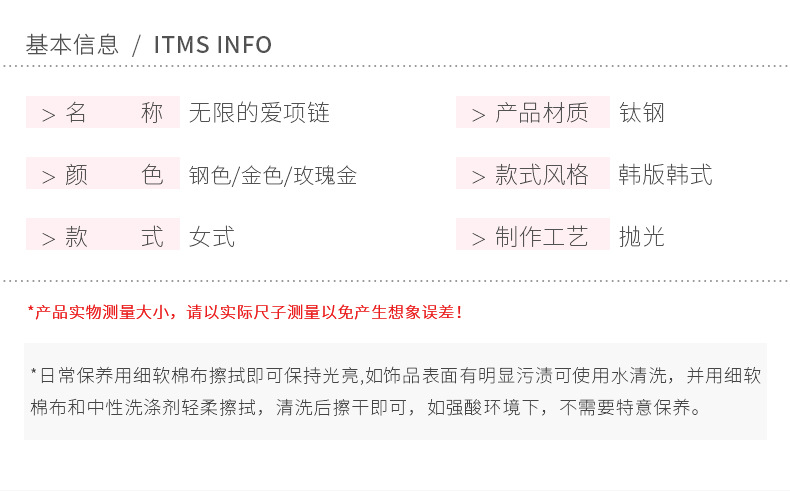Click the 女式 value
The width and height of the screenshot is (790, 491).
[212, 238]
